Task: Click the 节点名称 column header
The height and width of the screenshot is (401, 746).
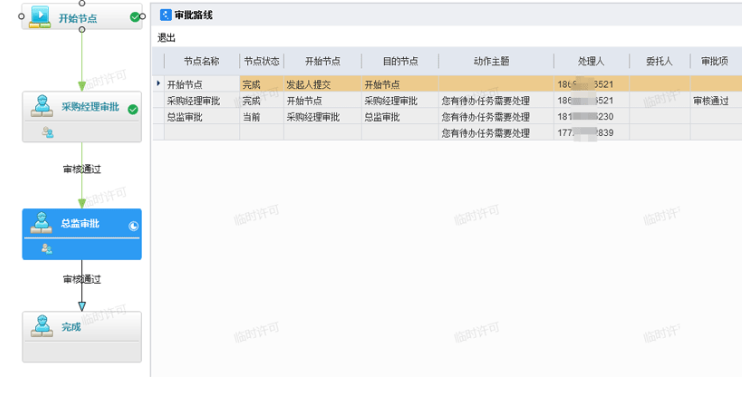Action: click(x=202, y=61)
